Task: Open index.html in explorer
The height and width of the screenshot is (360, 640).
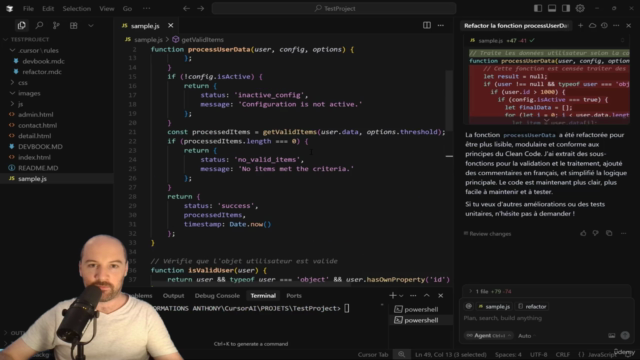Action: pos(34,157)
